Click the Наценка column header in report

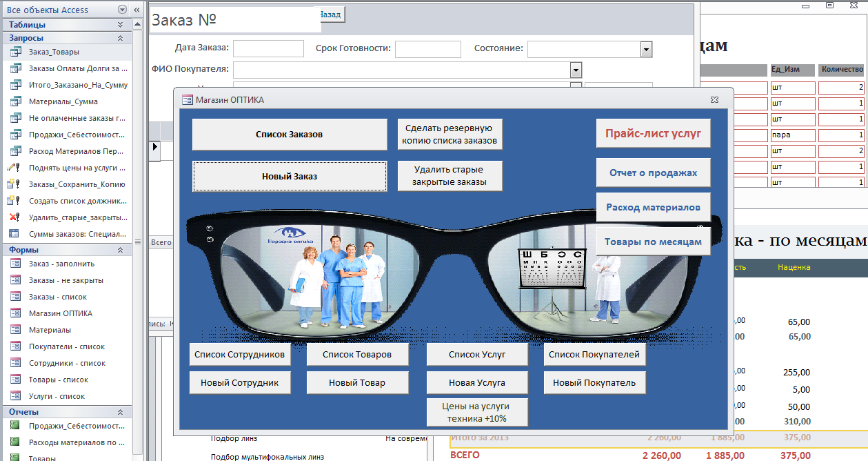click(x=794, y=267)
